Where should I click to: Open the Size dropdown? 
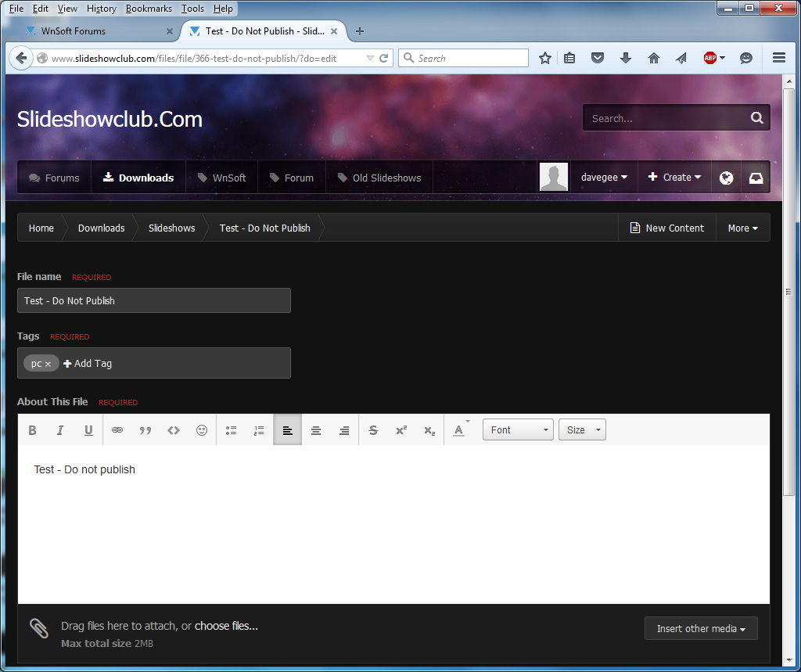coord(581,430)
